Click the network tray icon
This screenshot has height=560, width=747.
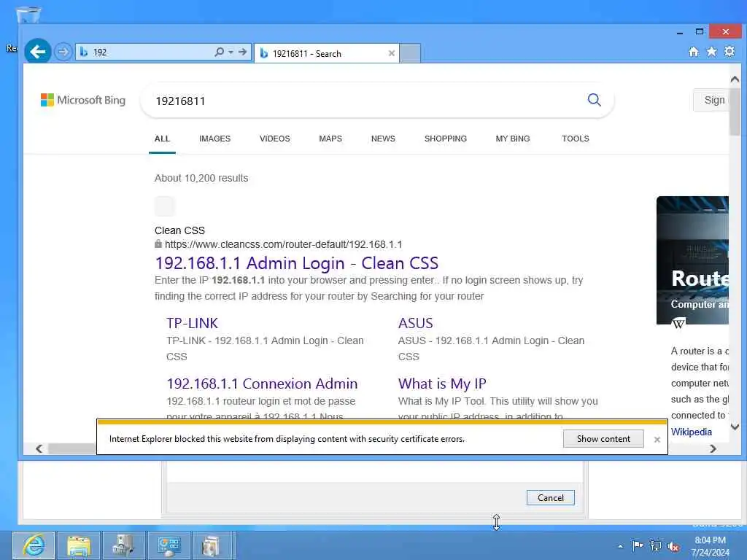(x=656, y=545)
